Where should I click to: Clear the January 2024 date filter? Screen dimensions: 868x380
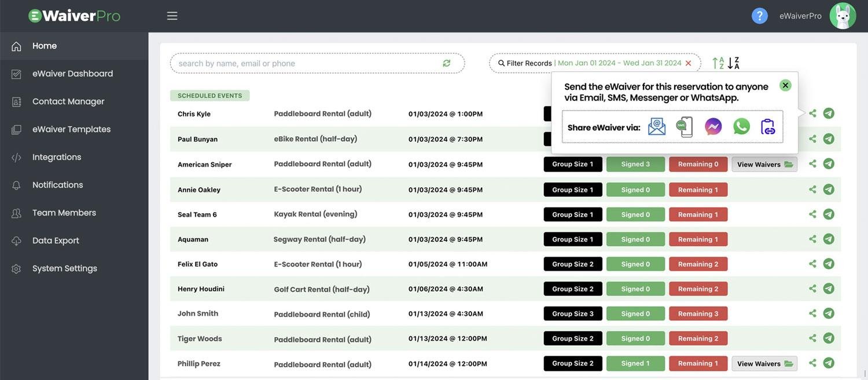(688, 63)
